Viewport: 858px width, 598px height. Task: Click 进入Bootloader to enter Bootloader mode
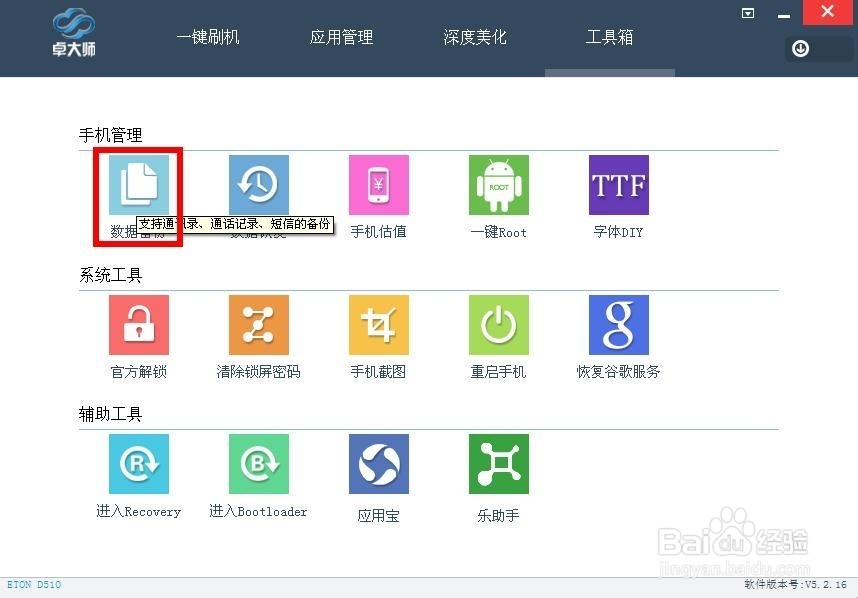tap(259, 463)
